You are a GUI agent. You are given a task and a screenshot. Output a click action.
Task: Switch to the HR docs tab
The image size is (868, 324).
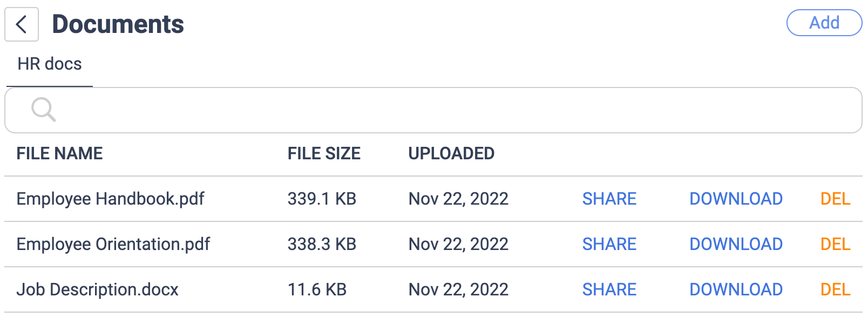pos(50,64)
